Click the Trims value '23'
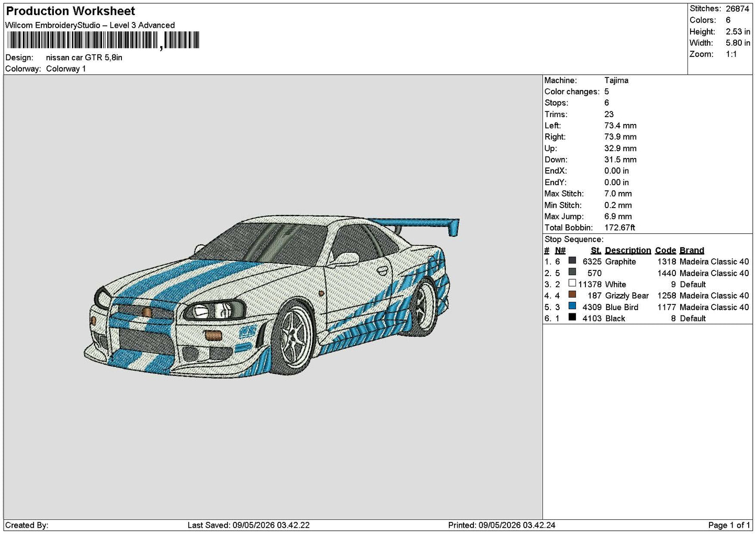 coord(608,115)
